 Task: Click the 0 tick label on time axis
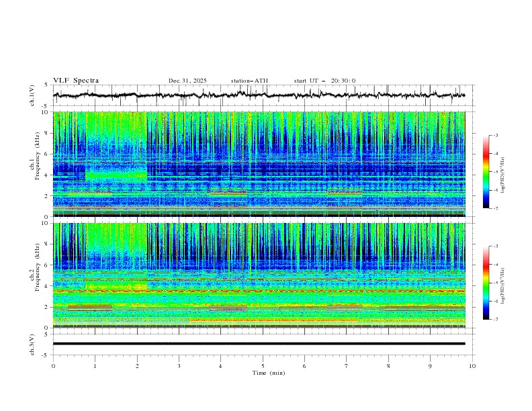click(53, 366)
